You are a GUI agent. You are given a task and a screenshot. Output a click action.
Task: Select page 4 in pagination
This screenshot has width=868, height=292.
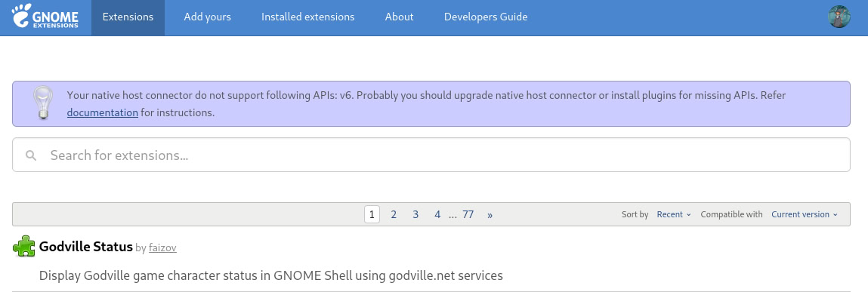[x=437, y=214]
